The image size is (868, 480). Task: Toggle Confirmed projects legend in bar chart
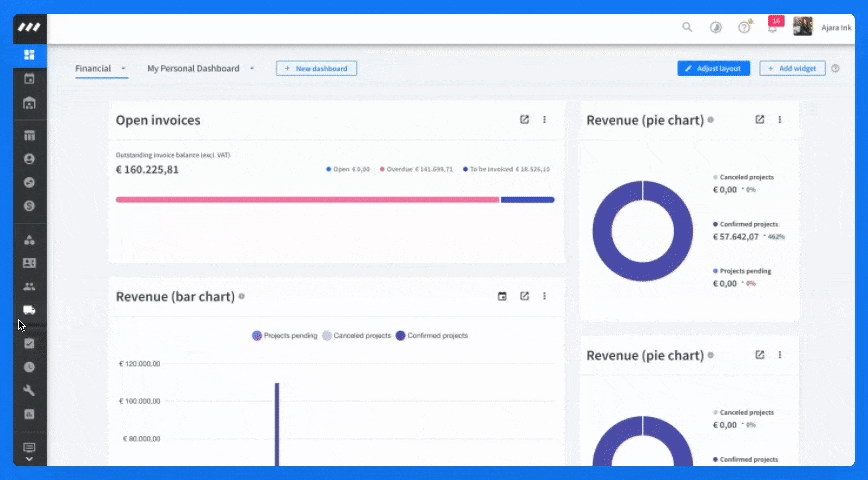432,336
